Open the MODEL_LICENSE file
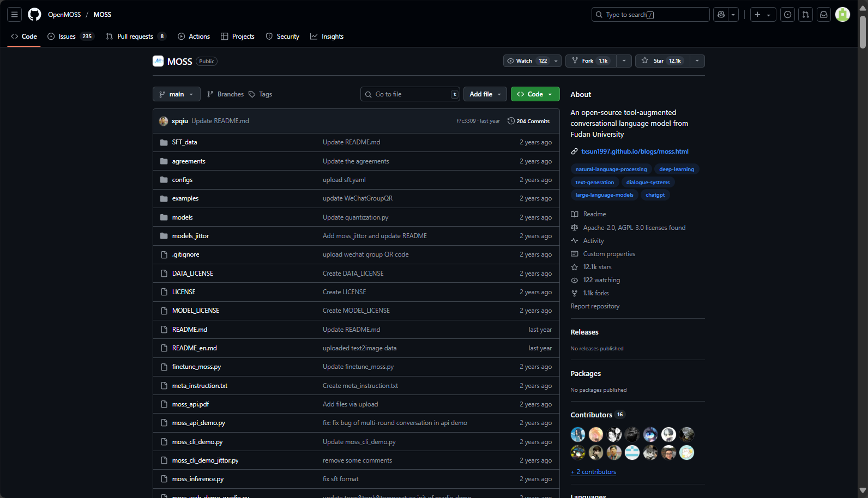Image resolution: width=868 pixels, height=498 pixels. [196, 311]
